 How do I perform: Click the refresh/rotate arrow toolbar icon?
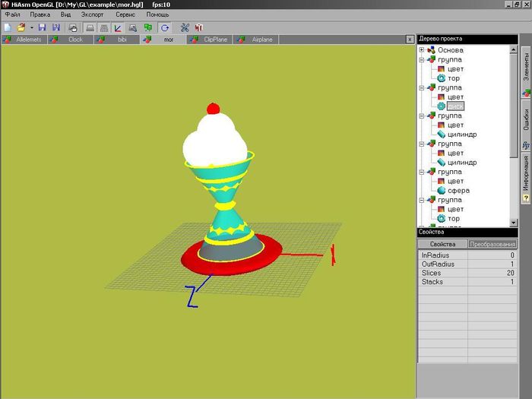pyautogui.click(x=165, y=27)
